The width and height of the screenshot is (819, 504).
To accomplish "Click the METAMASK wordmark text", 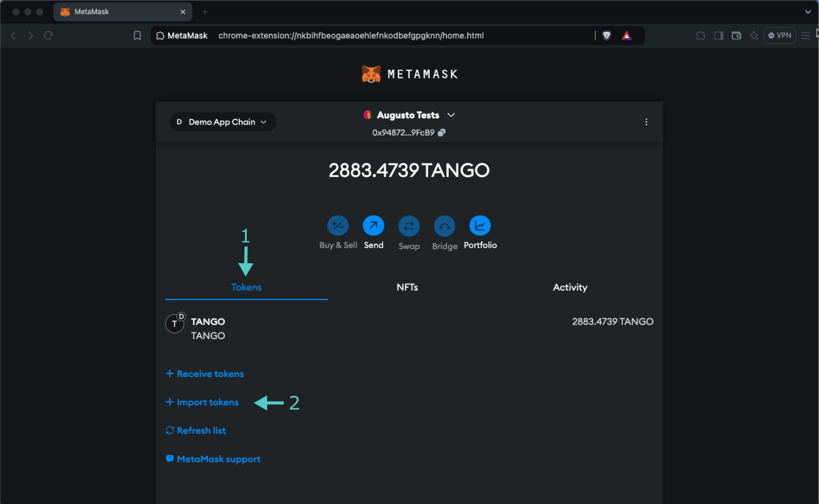I will pos(423,74).
